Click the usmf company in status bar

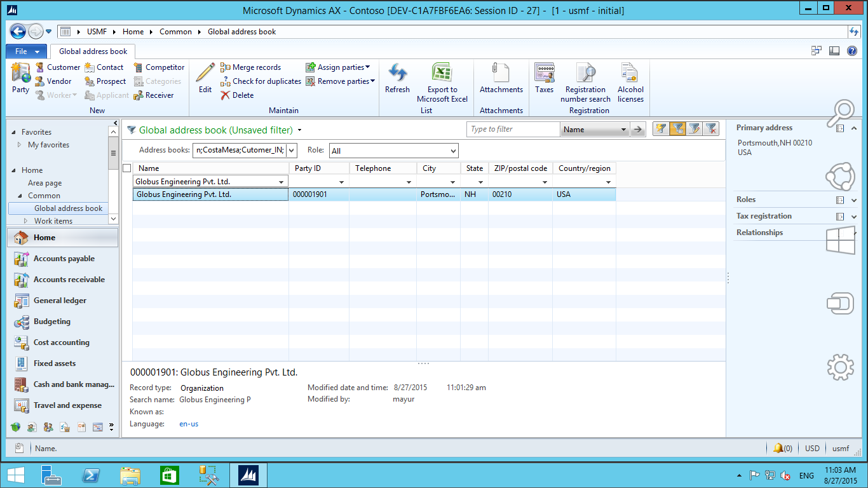click(x=841, y=449)
